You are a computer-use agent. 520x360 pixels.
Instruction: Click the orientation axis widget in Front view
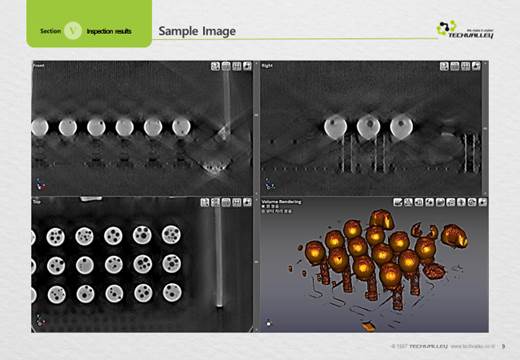click(41, 184)
